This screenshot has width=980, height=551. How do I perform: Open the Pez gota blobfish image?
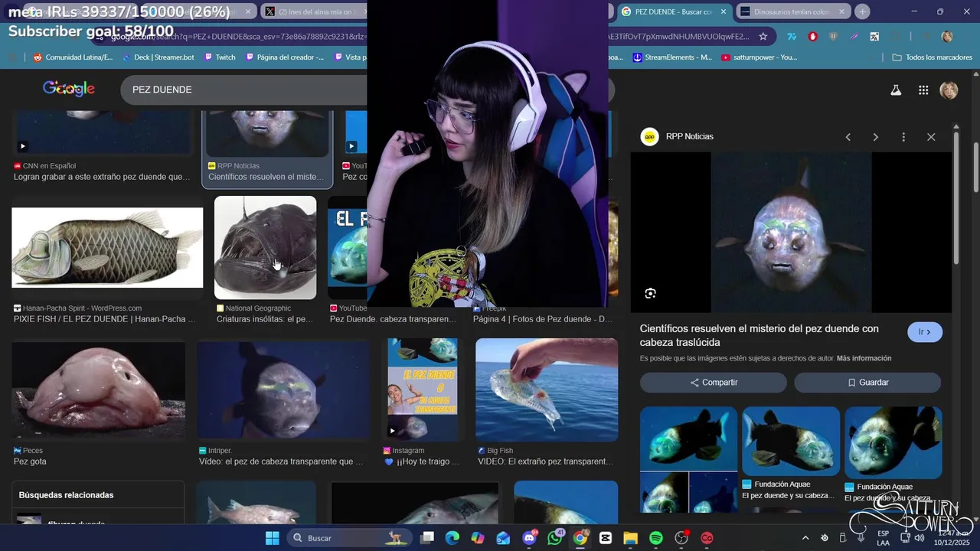[x=98, y=390]
